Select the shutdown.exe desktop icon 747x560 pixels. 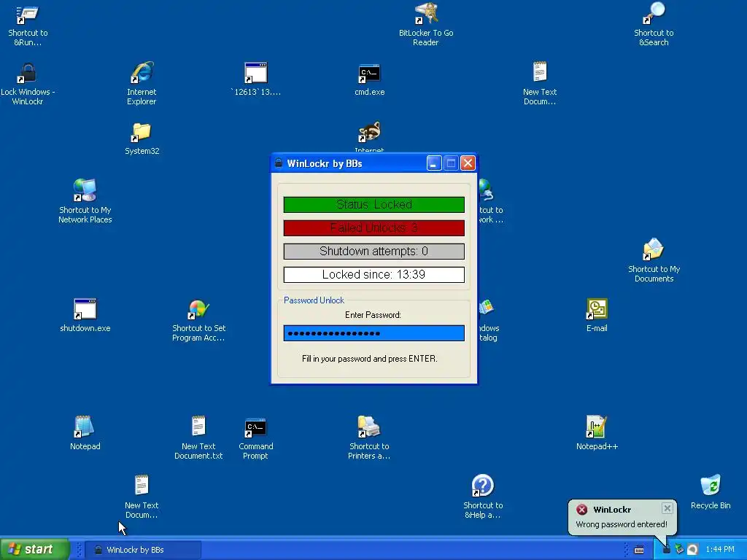coord(85,315)
